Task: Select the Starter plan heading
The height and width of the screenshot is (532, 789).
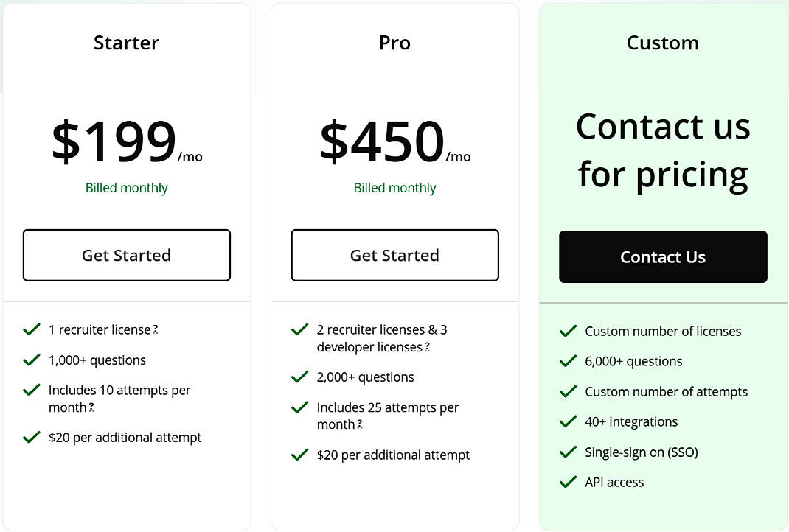Action: [126, 43]
